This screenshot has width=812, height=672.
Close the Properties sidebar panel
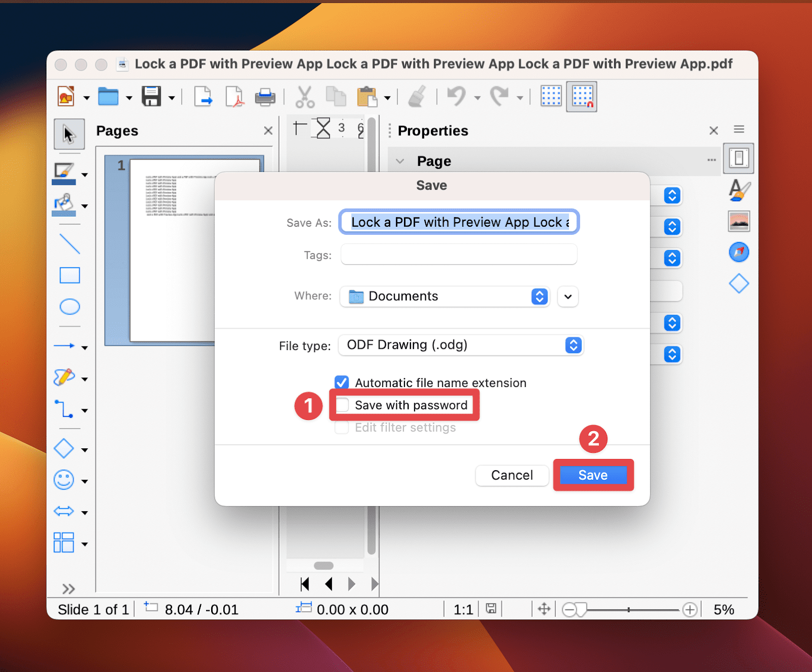click(x=714, y=130)
